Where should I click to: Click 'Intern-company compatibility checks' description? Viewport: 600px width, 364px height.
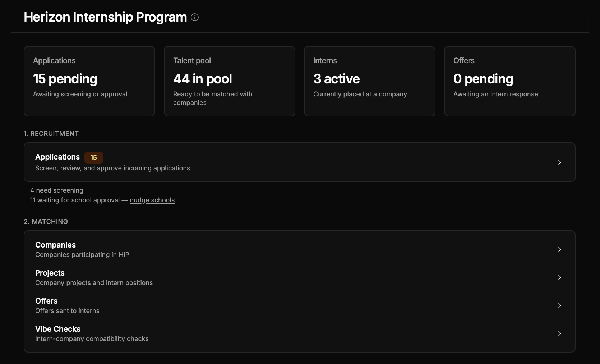click(x=92, y=339)
